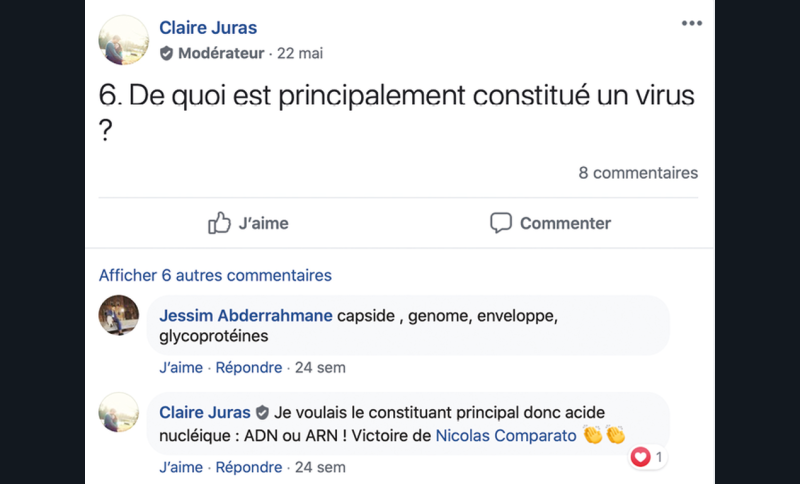
Task: Click Répondre under Claire Juras's comment
Action: pos(249,467)
